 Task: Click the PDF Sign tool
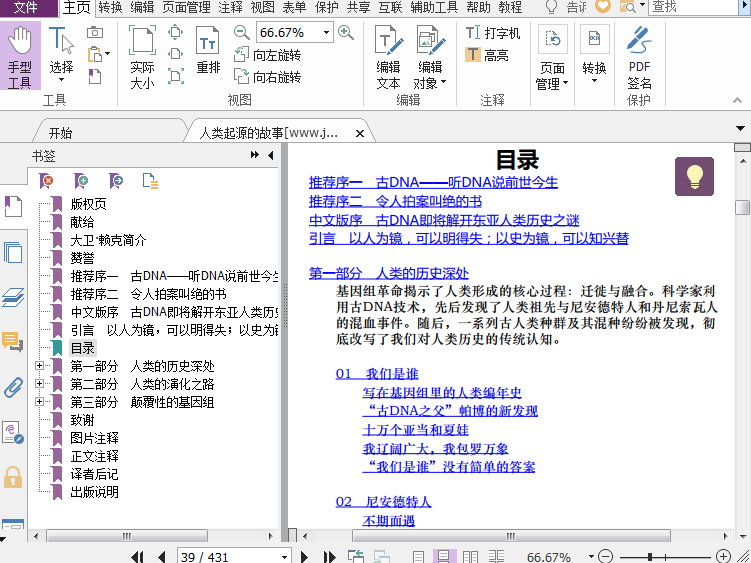(x=639, y=57)
